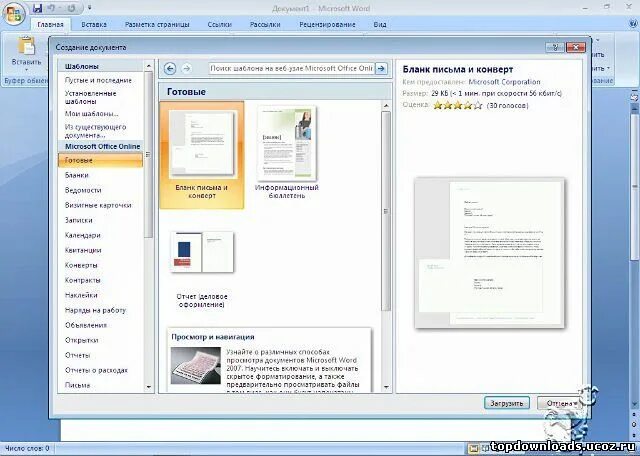The image size is (640, 456).
Task: Click the Загрузить download button
Action: [x=507, y=403]
